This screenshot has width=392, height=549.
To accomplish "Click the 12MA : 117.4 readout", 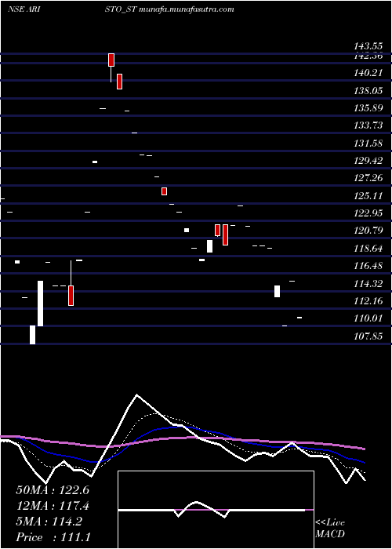I will [x=53, y=506].
